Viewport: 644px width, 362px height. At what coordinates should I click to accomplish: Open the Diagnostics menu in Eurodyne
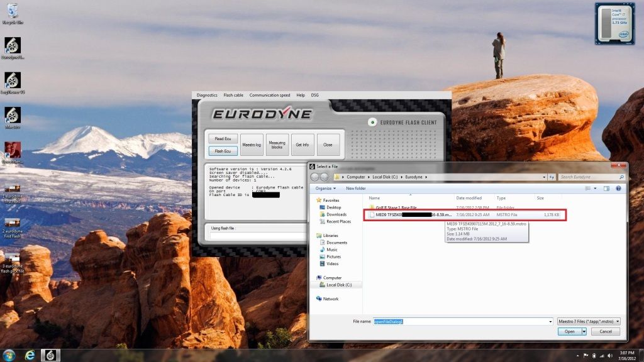pos(206,96)
